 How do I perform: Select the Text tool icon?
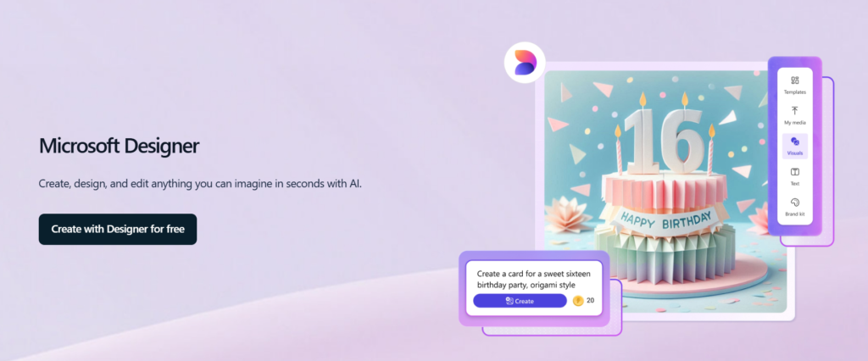(x=795, y=172)
